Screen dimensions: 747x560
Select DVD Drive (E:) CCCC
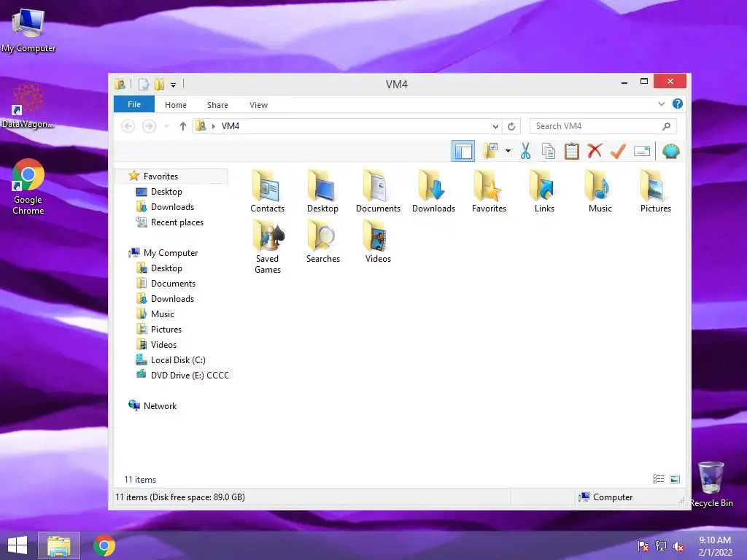pyautogui.click(x=190, y=376)
